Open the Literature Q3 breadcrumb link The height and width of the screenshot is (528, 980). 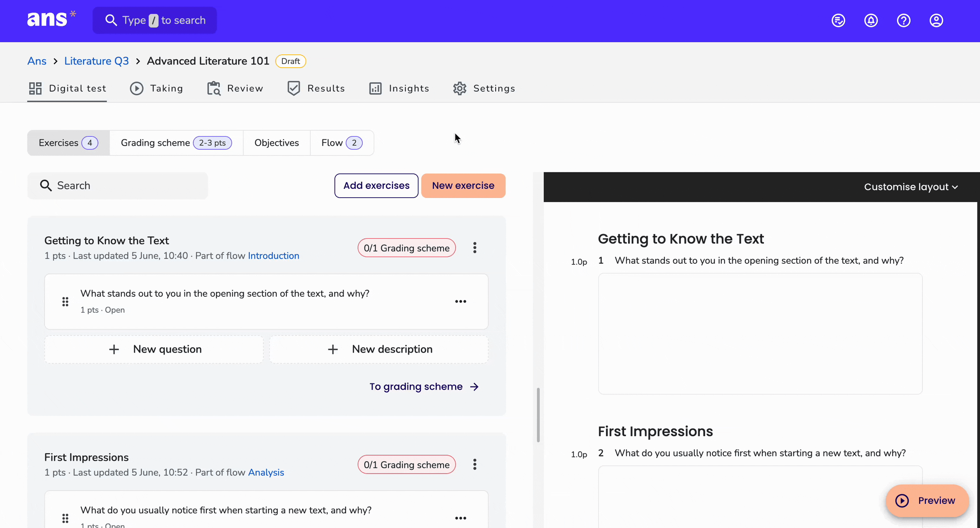(96, 61)
